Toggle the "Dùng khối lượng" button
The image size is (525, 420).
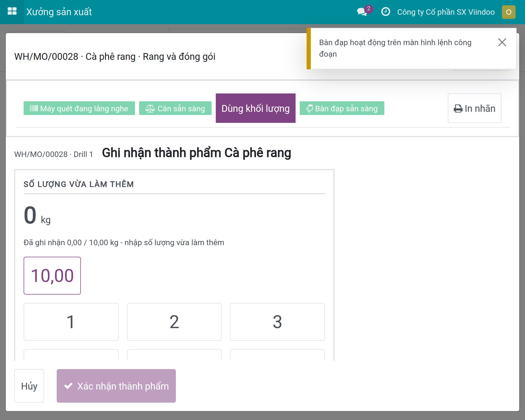click(x=256, y=108)
